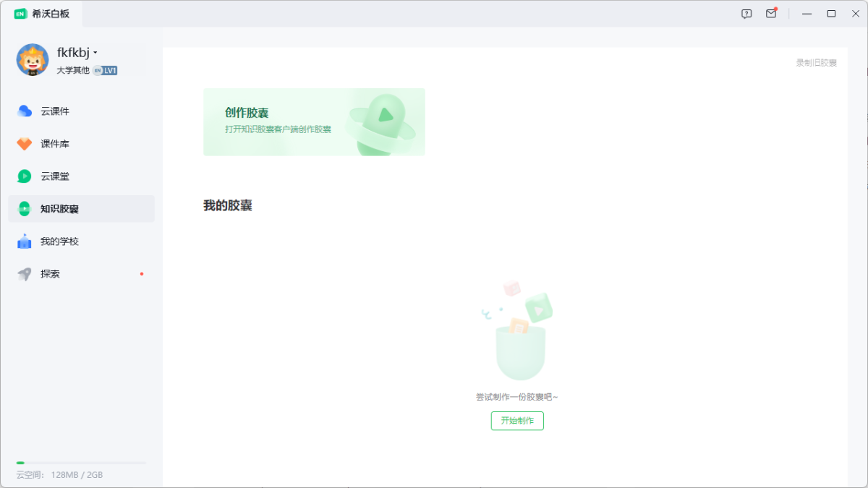Click the 云空间 128MB / 2GB text

point(59,475)
